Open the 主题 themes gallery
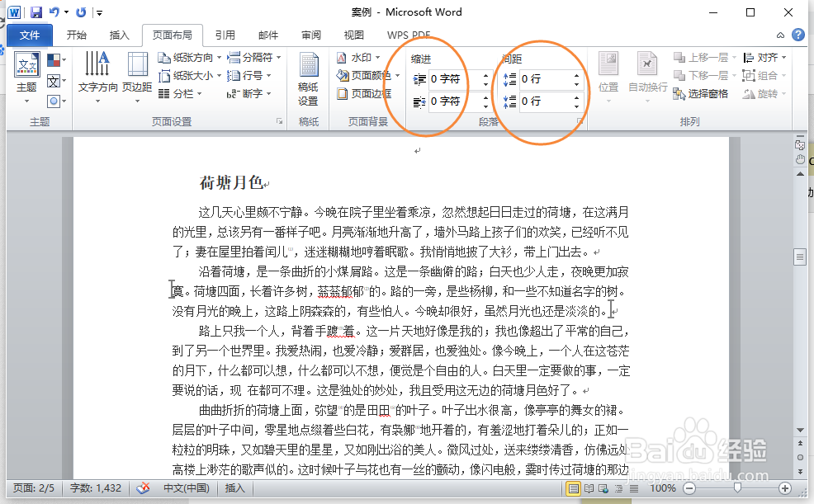814x504 pixels. click(26, 77)
